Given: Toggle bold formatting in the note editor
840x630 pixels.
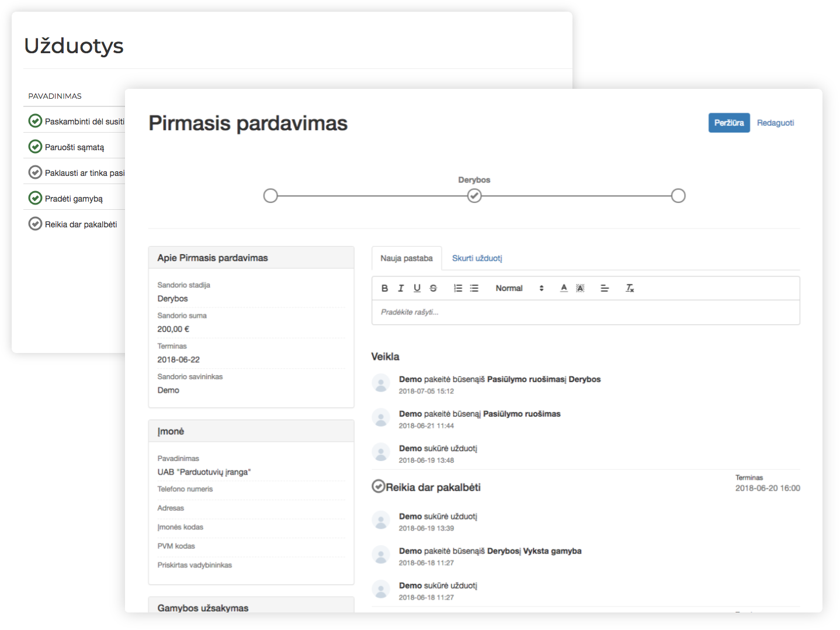Looking at the screenshot, I should pyautogui.click(x=384, y=288).
